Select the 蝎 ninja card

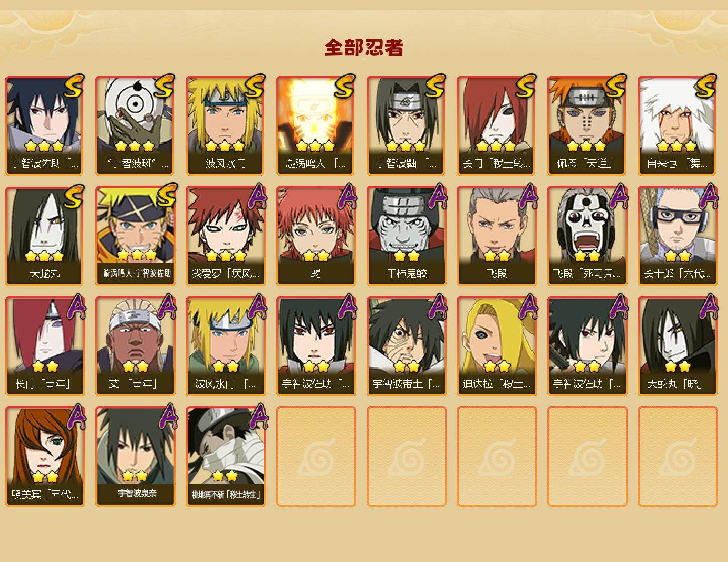(316, 236)
